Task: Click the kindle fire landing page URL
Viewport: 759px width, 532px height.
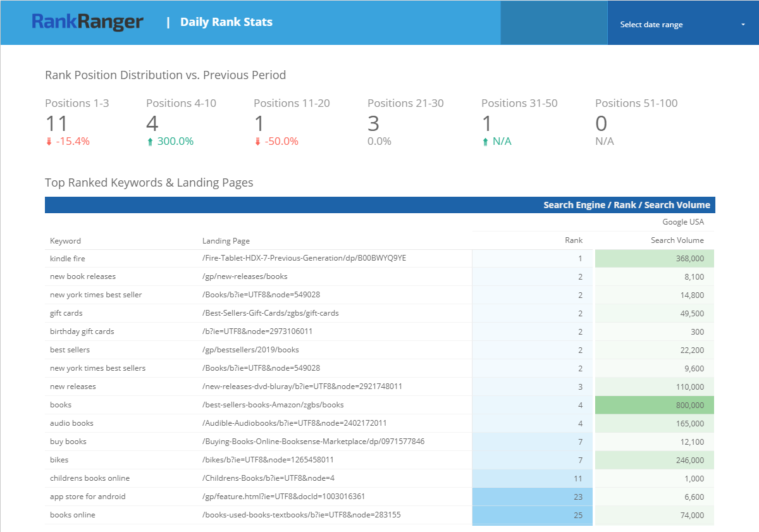Action: (304, 258)
